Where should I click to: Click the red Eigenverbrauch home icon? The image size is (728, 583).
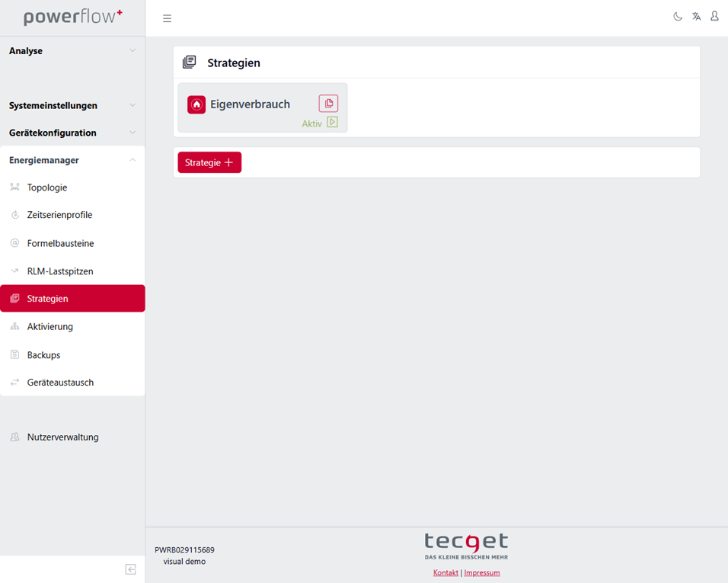pyautogui.click(x=196, y=104)
